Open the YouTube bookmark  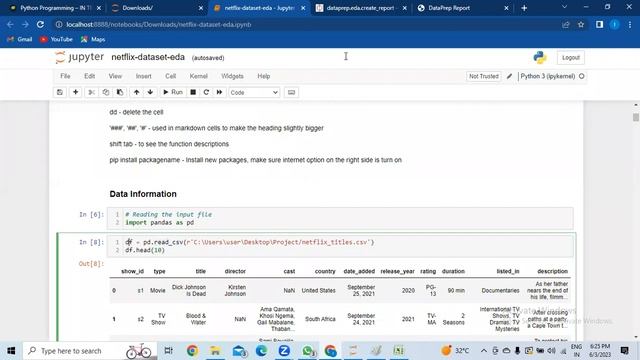click(x=56, y=40)
